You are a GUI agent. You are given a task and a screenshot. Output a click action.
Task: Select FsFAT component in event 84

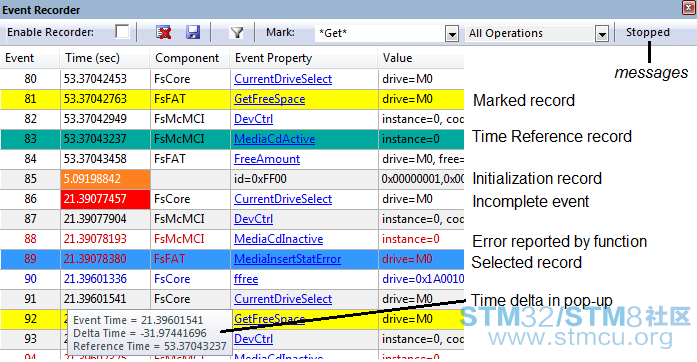point(169,159)
